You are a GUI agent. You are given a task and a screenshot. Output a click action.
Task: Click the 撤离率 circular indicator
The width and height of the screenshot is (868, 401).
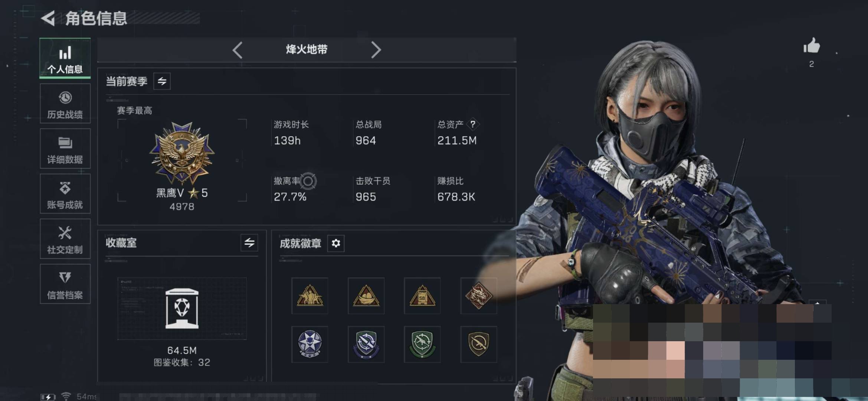pyautogui.click(x=308, y=181)
